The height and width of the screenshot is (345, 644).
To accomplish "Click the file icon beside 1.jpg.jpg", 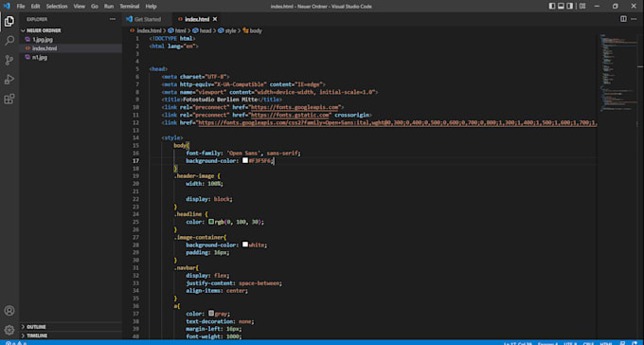I will click(27, 40).
